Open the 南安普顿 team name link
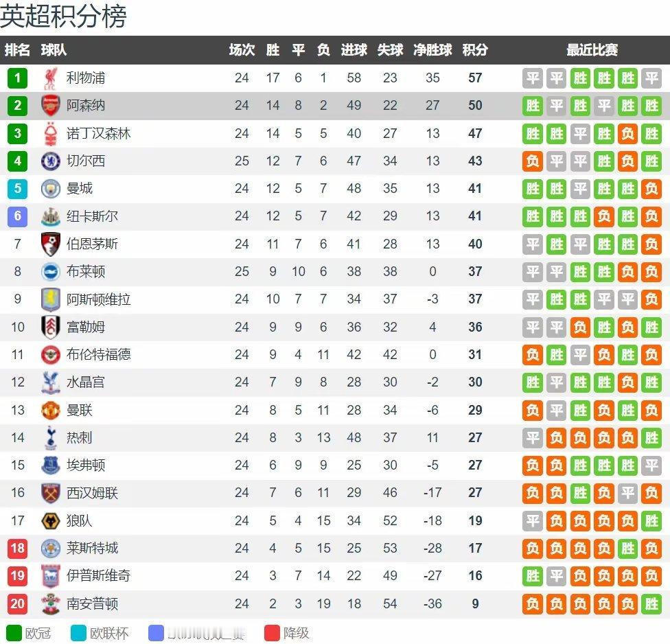Viewport: 670px width, 644px height. click(92, 603)
